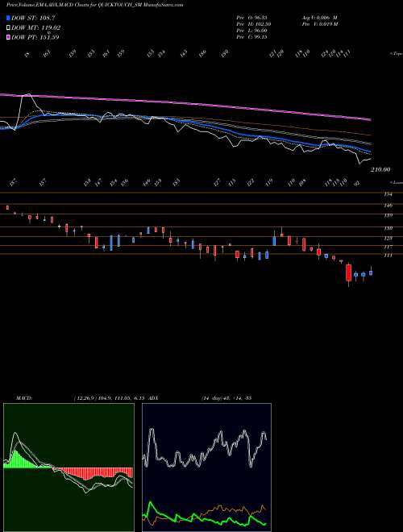Click the pink DOW PT legend swatch
This screenshot has height=532, width=403.
pyautogui.click(x=9, y=37)
